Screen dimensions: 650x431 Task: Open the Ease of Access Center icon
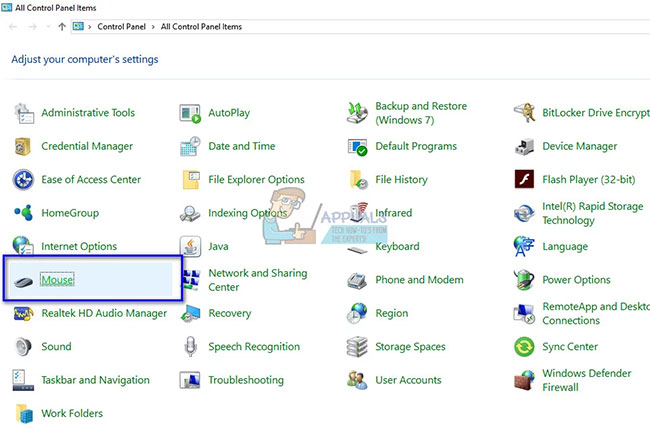click(23, 180)
